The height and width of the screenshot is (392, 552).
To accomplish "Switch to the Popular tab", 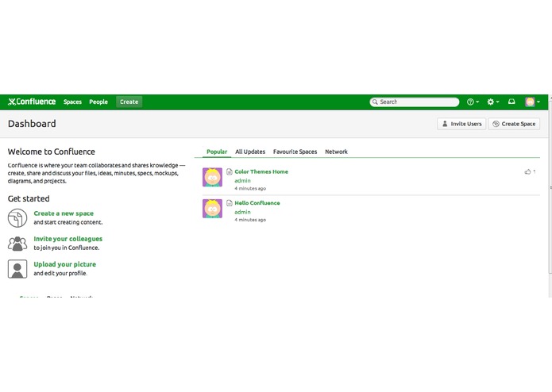I will coord(217,152).
